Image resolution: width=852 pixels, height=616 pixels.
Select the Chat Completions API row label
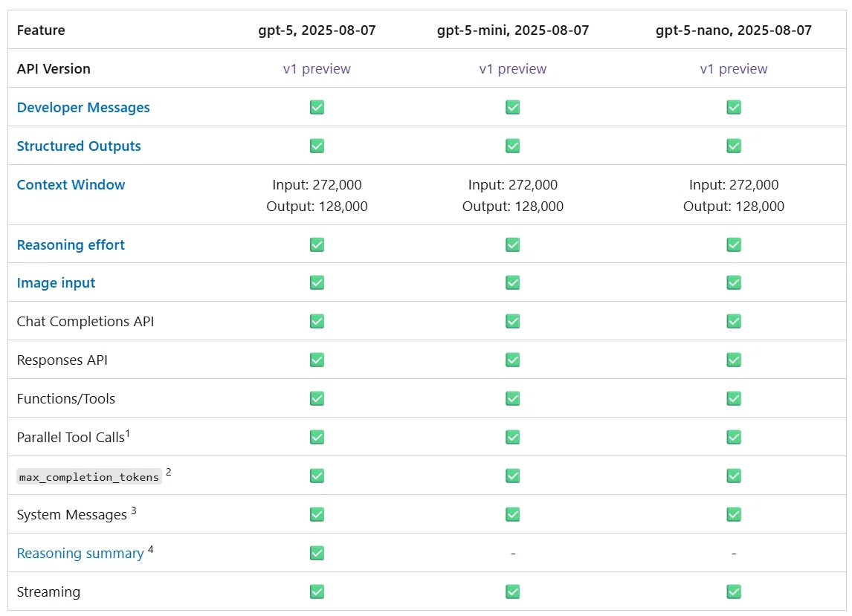[x=85, y=322]
